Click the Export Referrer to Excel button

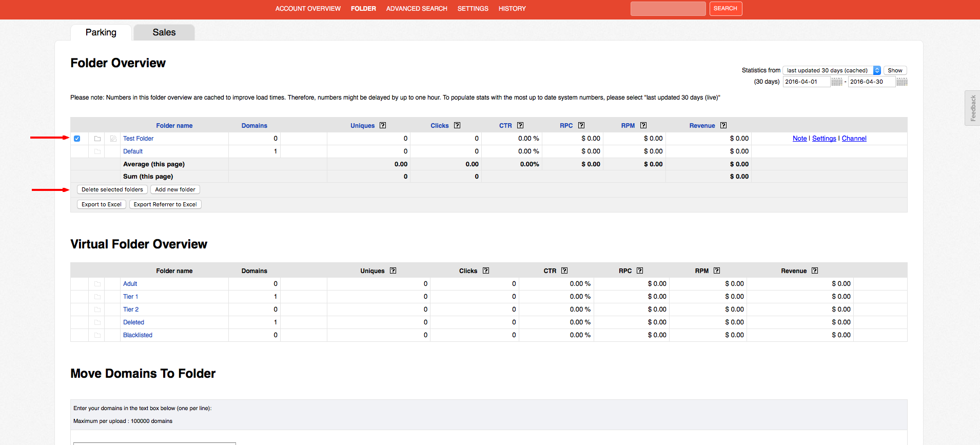(165, 204)
